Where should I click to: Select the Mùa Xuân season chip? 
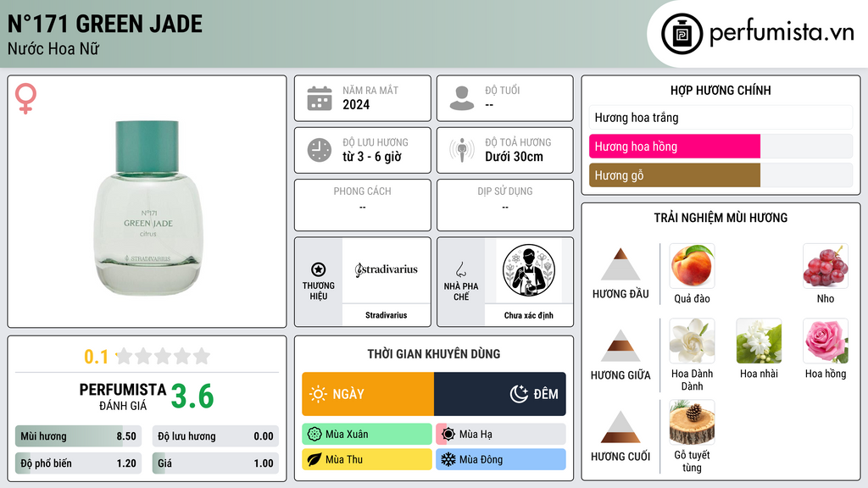[x=367, y=435]
